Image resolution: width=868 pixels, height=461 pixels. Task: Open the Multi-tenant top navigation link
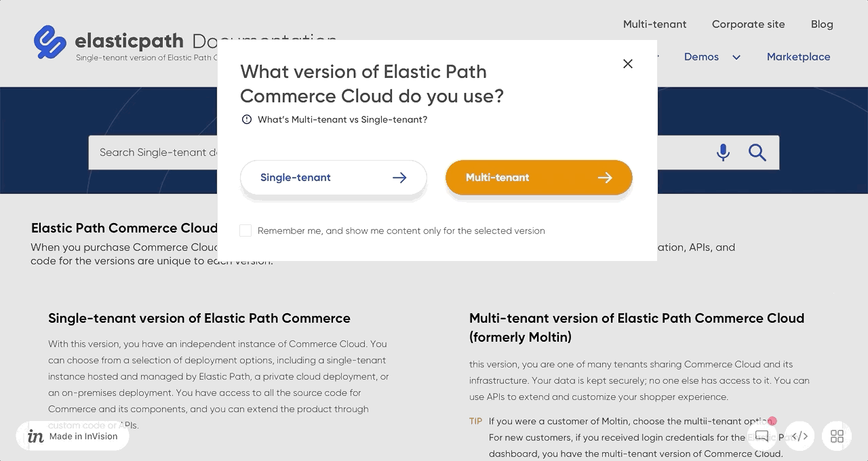pos(655,24)
